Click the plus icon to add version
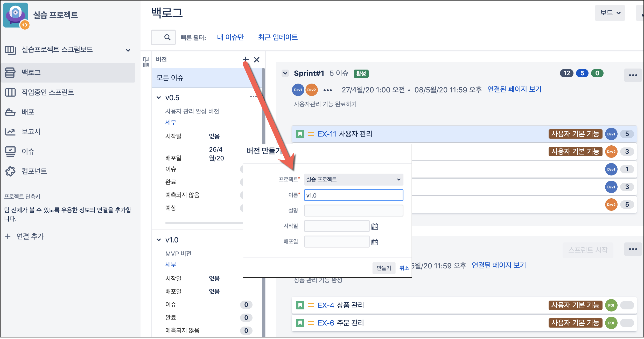This screenshot has width=644, height=339. pyautogui.click(x=245, y=59)
